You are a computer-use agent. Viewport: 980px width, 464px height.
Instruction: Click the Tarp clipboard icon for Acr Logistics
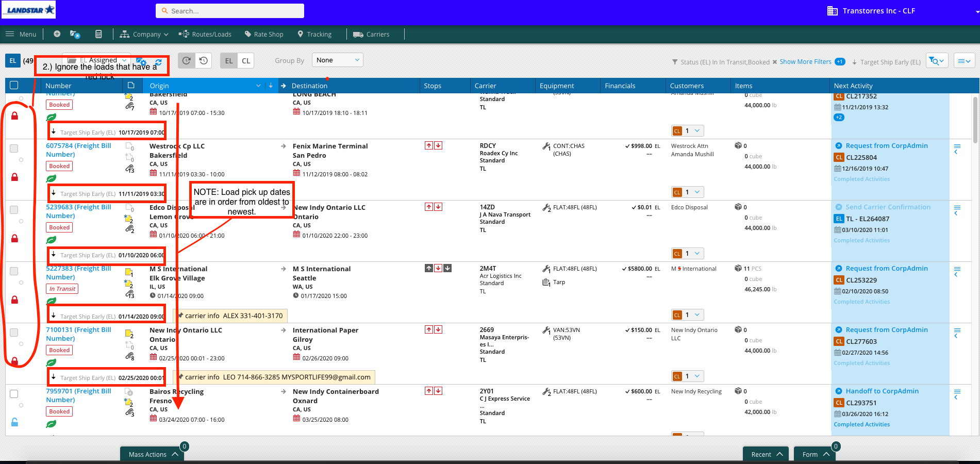point(546,281)
